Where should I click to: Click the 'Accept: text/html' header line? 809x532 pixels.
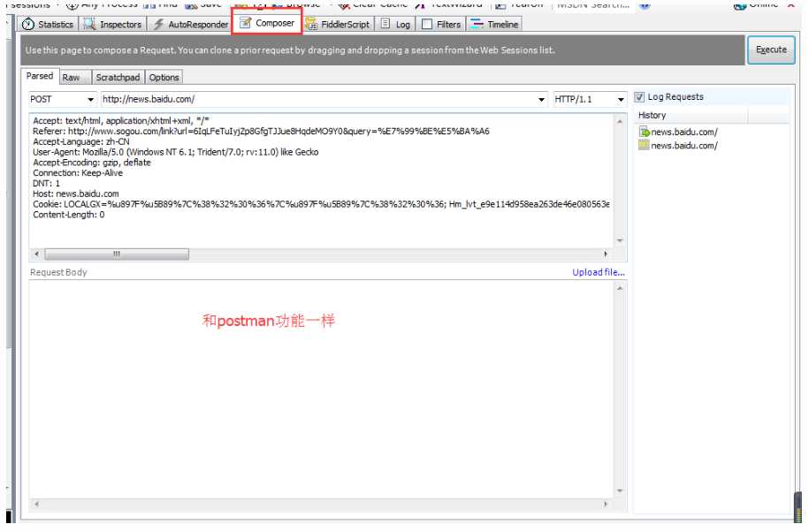point(121,120)
